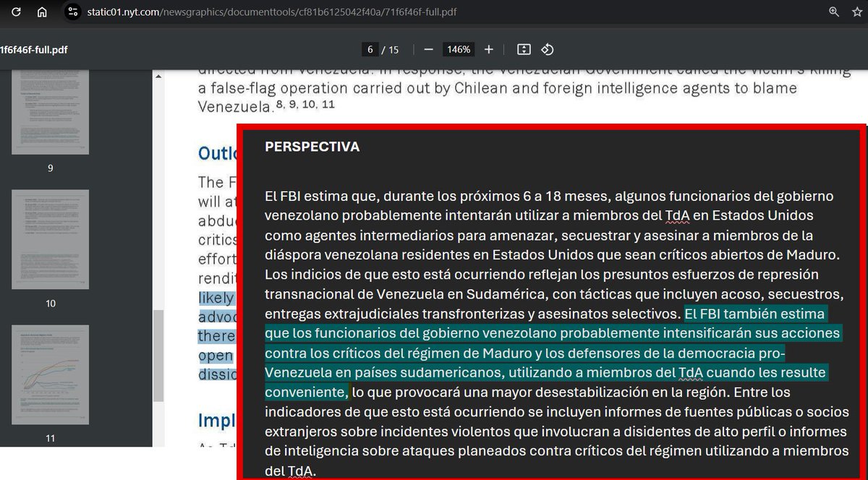
Task: Go to the browser home page
Action: point(42,12)
